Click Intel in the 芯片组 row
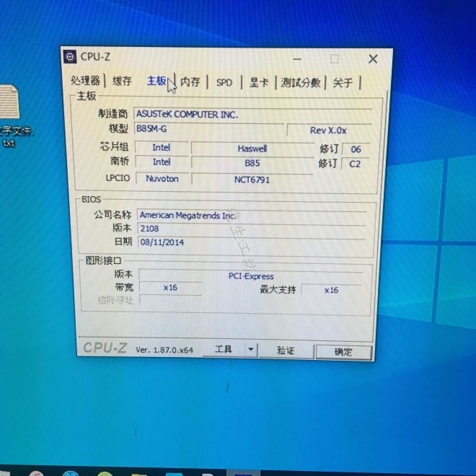Screen dimensions: 476x476 (162, 148)
